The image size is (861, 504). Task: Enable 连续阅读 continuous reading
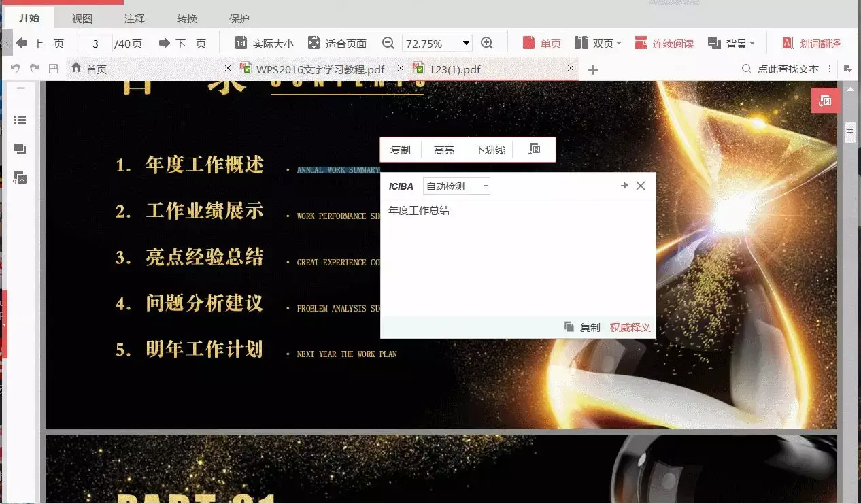[664, 44]
